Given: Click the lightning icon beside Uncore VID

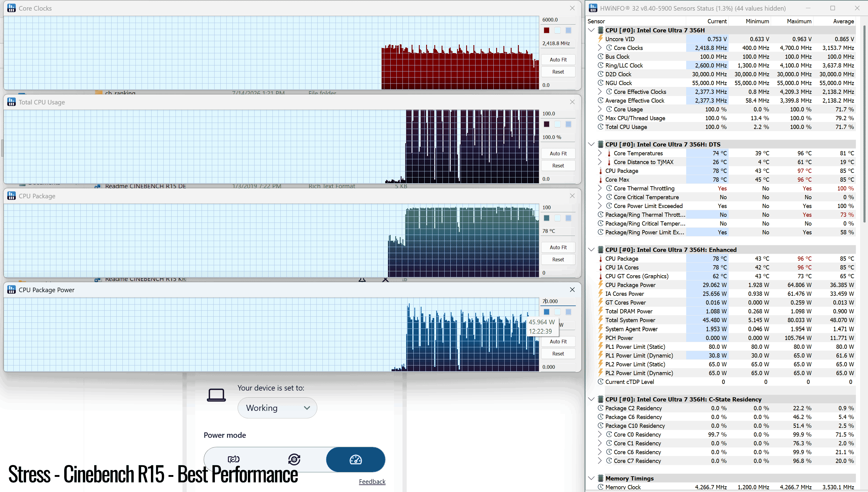Looking at the screenshot, I should pyautogui.click(x=600, y=39).
